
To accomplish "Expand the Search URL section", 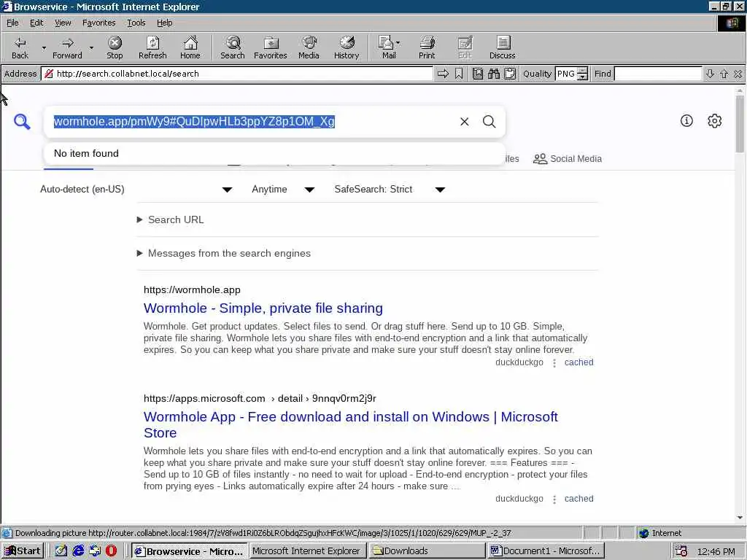I will tap(171, 219).
